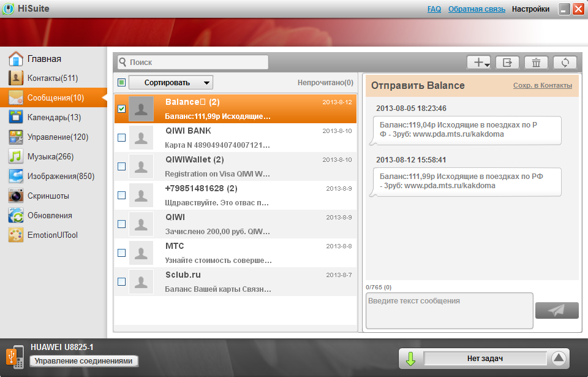This screenshot has width=588, height=377.
Task: Click the refresh messages icon
Action: pyautogui.click(x=565, y=63)
